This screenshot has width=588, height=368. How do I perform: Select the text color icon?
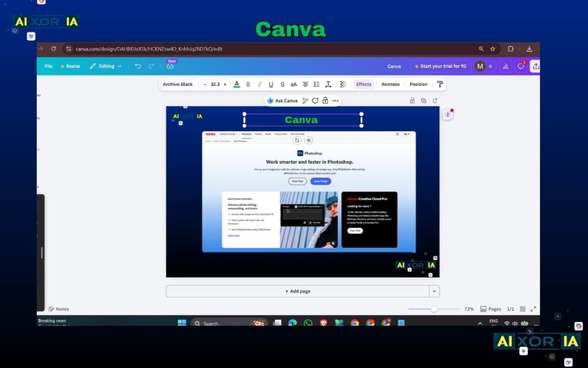click(x=237, y=84)
